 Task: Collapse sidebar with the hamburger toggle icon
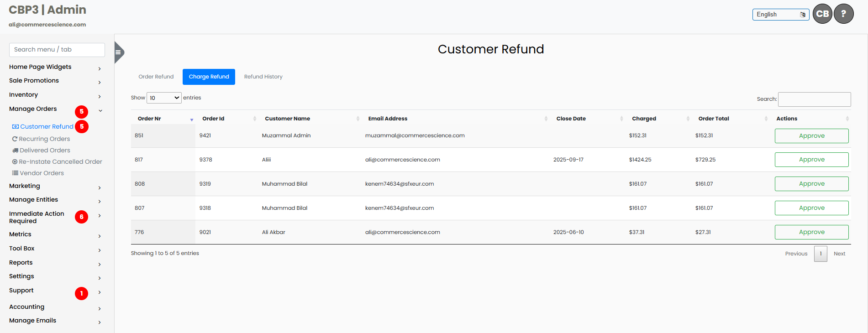[118, 52]
